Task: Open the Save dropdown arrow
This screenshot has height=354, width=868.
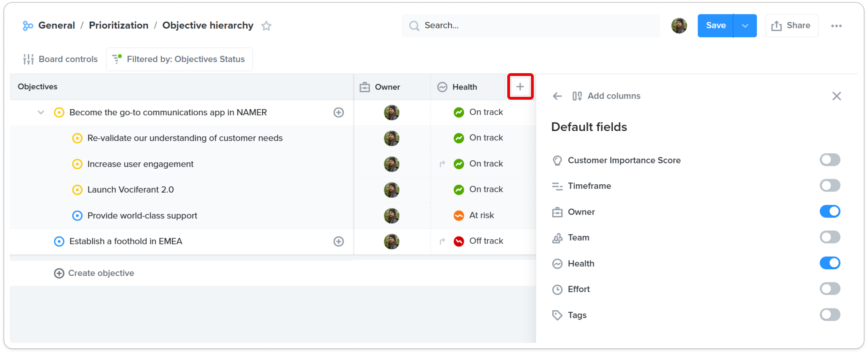Action: [745, 26]
